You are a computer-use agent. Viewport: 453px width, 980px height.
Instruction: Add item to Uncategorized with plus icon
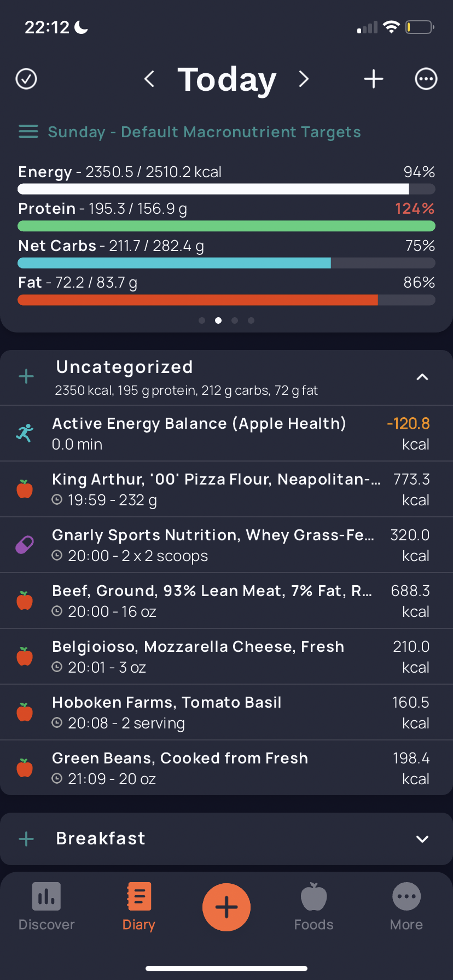coord(26,376)
